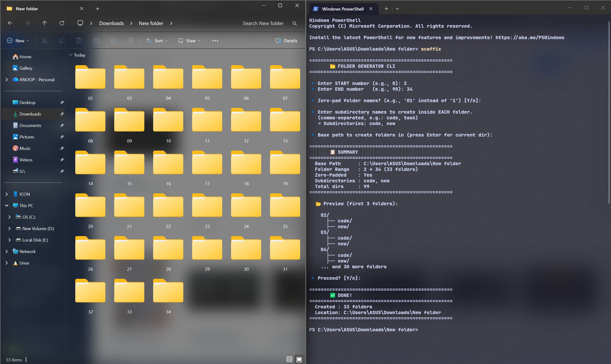Select folder 09
This screenshot has height=364, width=611.
click(129, 125)
